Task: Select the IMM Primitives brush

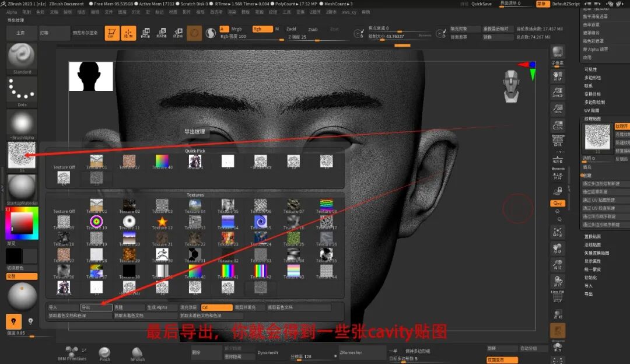Action: coord(73,352)
